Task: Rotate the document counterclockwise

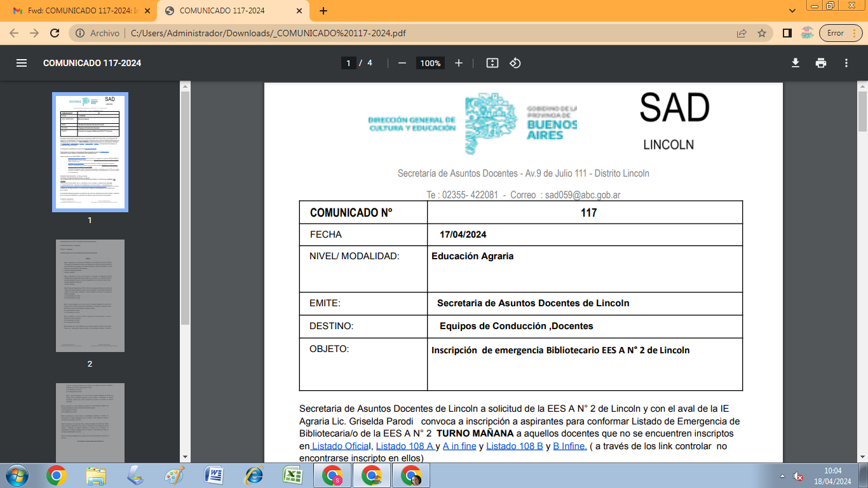Action: tap(515, 63)
